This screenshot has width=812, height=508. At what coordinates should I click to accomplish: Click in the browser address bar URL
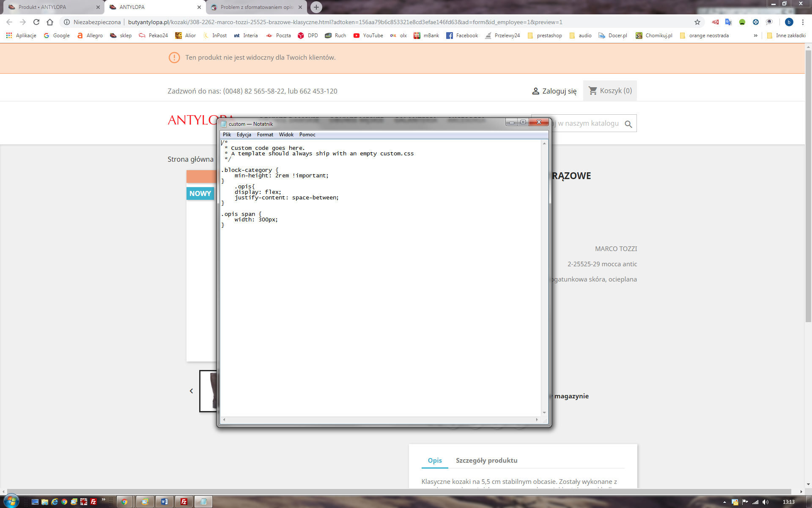pyautogui.click(x=345, y=22)
